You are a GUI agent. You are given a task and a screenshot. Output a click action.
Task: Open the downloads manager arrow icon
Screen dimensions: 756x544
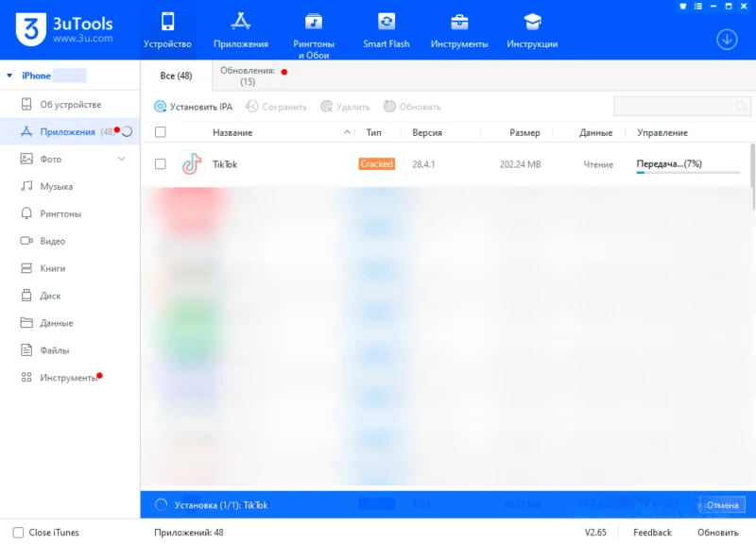point(727,39)
